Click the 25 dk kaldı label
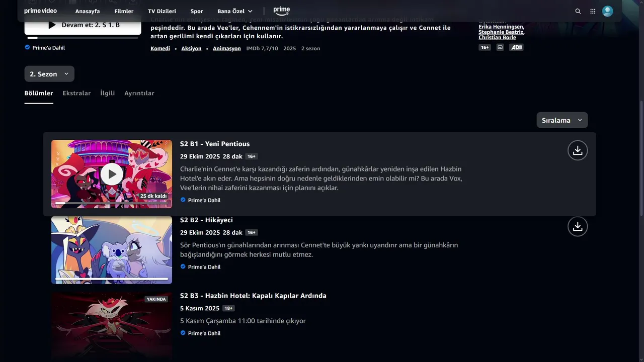 click(x=153, y=196)
